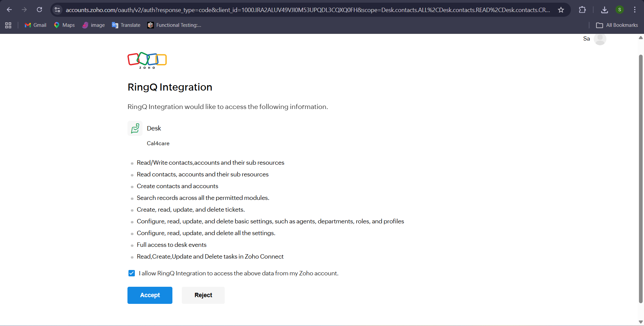Open the Chrome three-dot menu
644x326 pixels.
coord(635,10)
